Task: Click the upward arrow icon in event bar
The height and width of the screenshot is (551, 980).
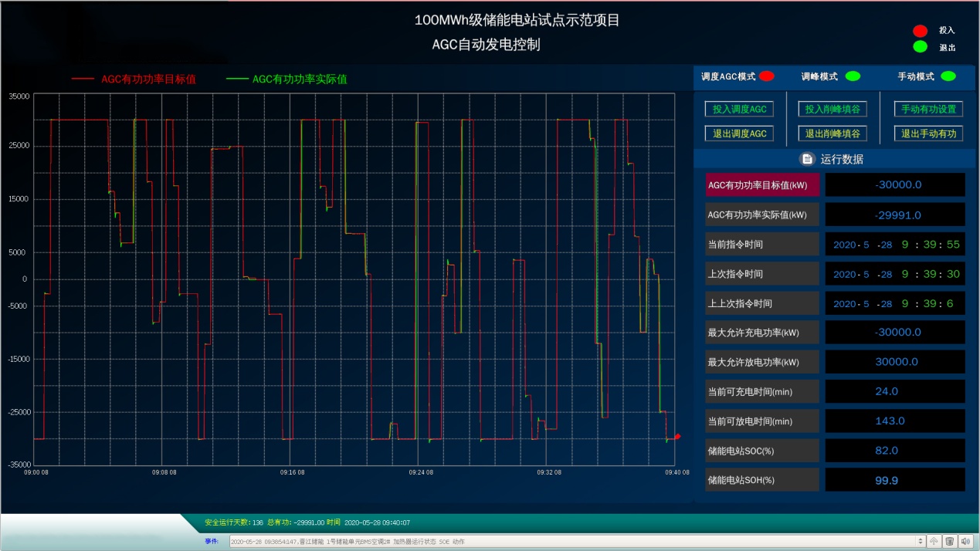Action: point(934,542)
